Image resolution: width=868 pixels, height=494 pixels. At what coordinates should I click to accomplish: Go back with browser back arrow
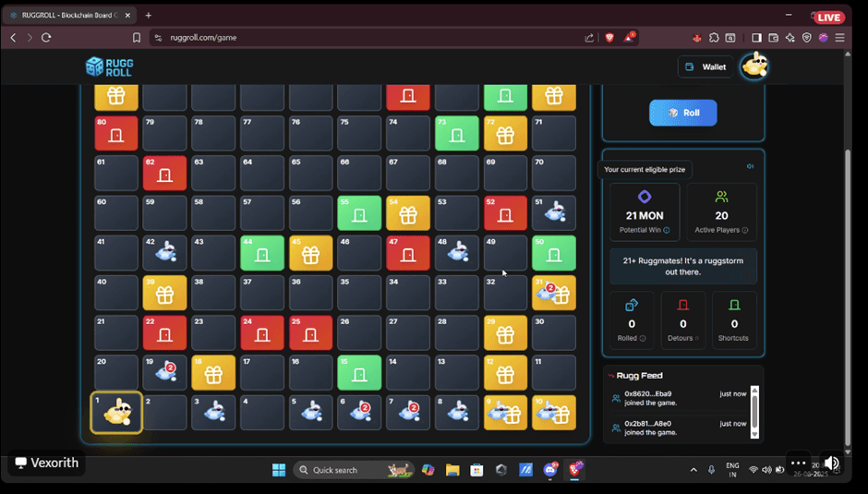13,38
